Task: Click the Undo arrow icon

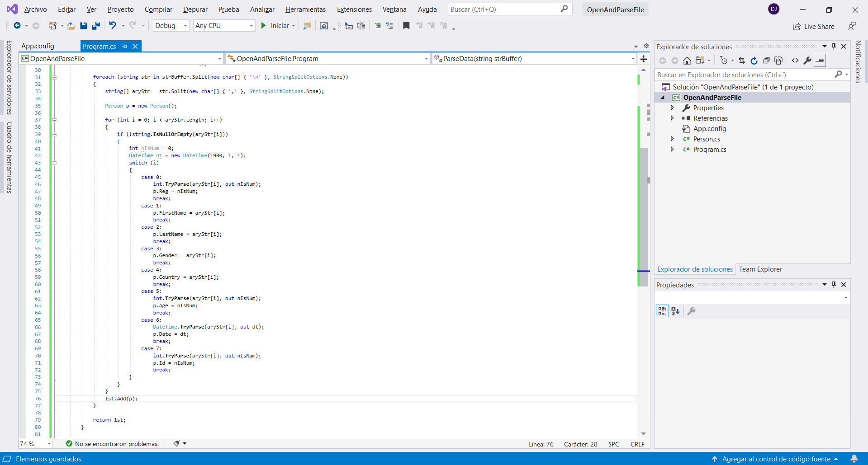Action: tap(113, 26)
